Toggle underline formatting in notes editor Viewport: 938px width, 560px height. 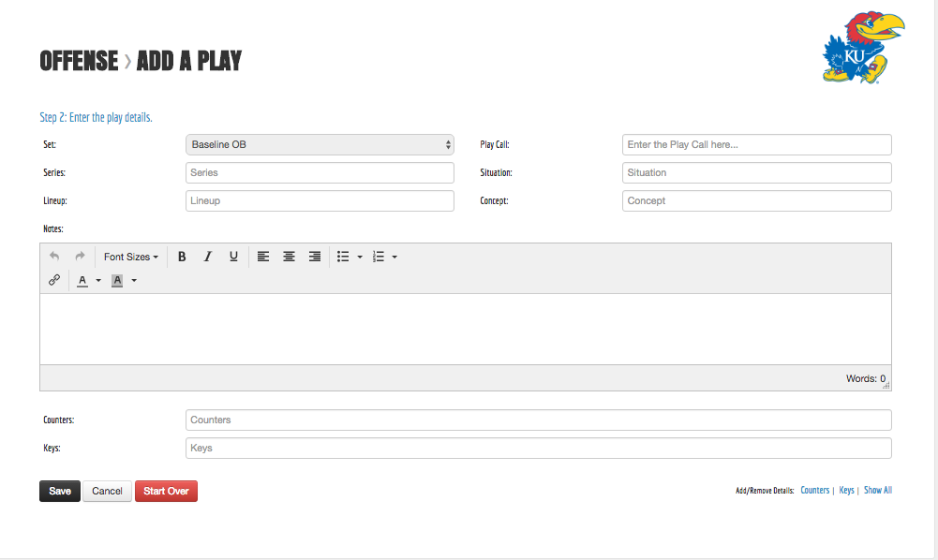[x=233, y=257]
